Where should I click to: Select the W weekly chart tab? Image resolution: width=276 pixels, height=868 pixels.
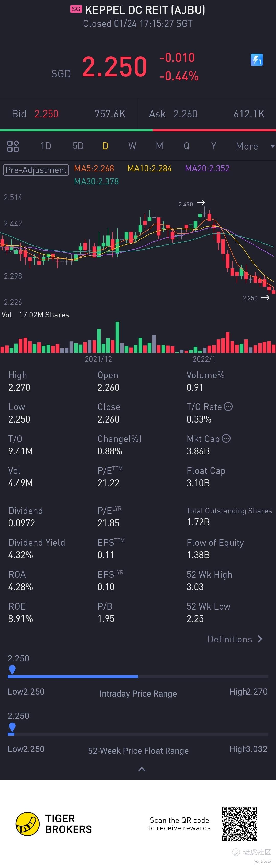coord(132,146)
